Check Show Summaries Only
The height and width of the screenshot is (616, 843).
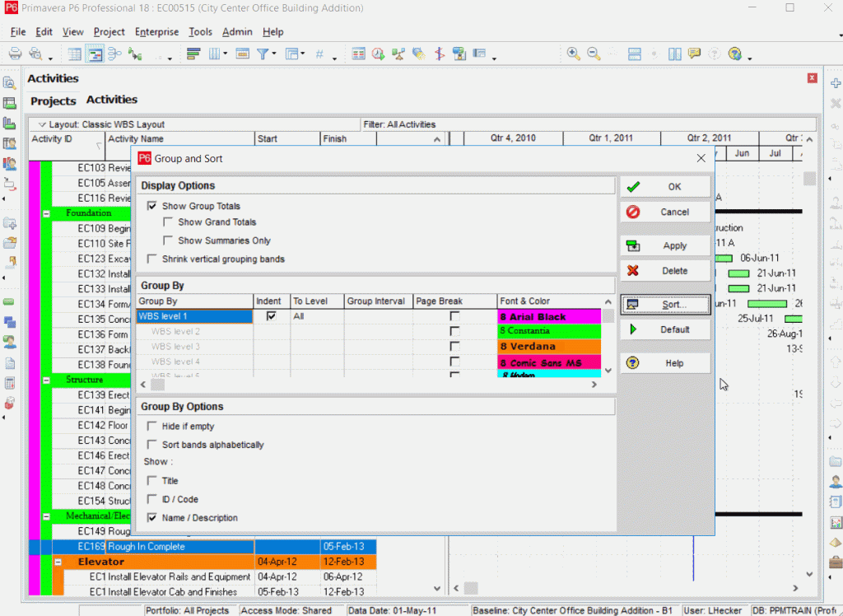(x=168, y=240)
